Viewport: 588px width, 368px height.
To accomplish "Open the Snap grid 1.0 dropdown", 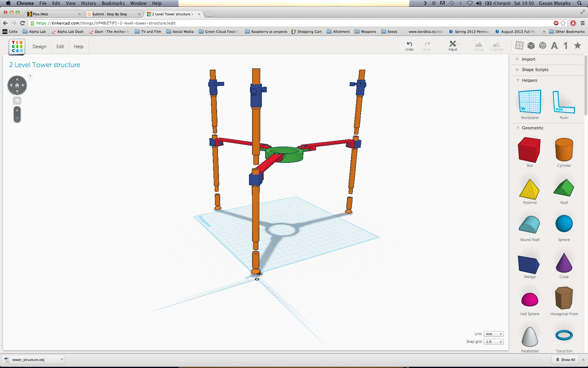I will 493,342.
